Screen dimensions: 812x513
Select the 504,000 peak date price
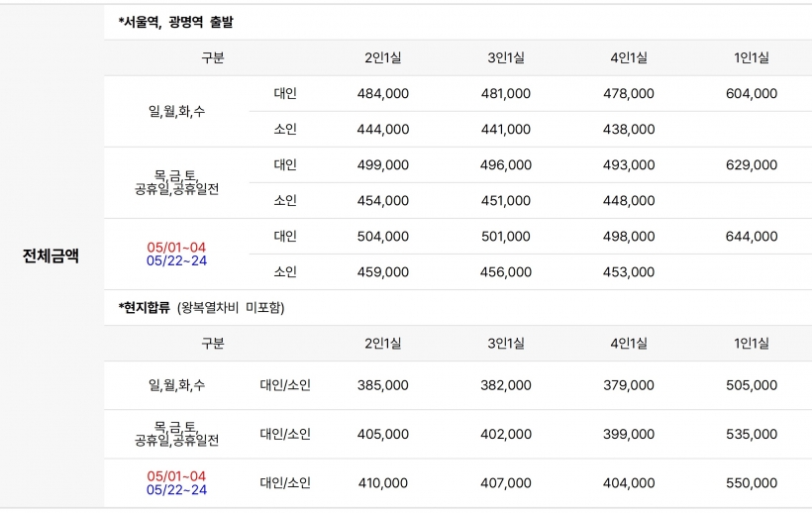(x=382, y=237)
